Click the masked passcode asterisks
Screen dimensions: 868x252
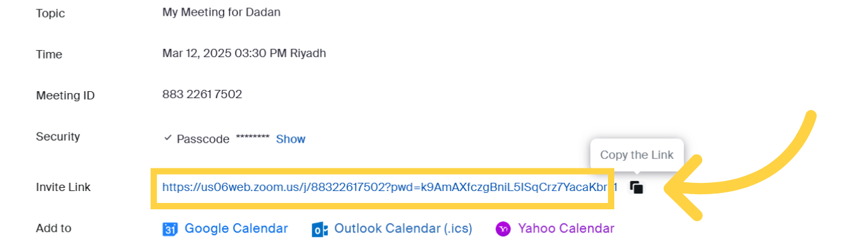tap(252, 138)
